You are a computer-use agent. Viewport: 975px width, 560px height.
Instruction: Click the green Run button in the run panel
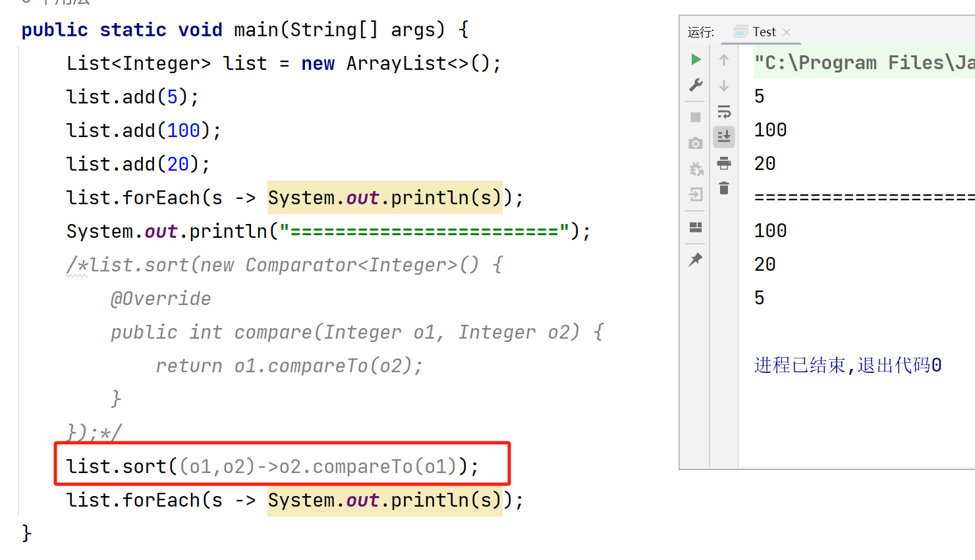(696, 59)
